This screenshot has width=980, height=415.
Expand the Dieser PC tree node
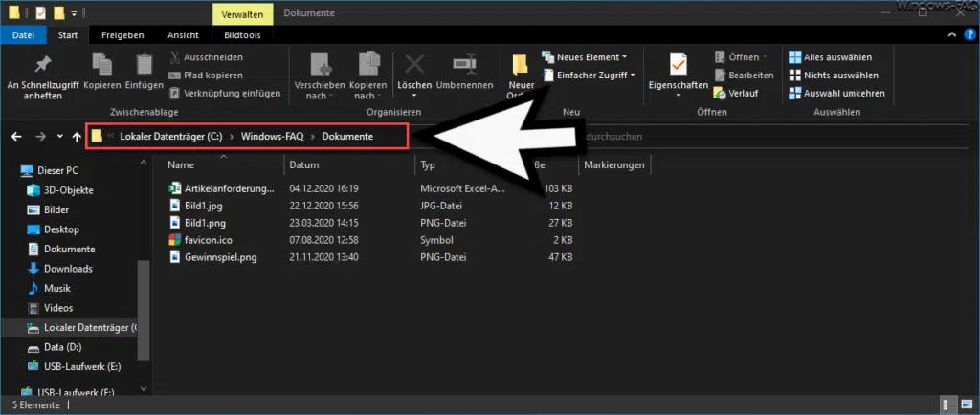pos(11,171)
